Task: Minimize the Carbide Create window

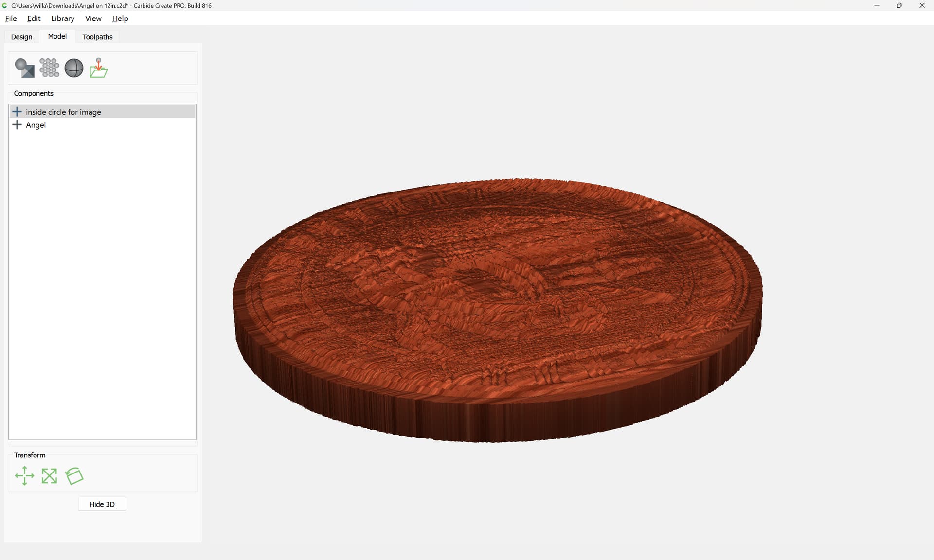Action: pos(877,5)
